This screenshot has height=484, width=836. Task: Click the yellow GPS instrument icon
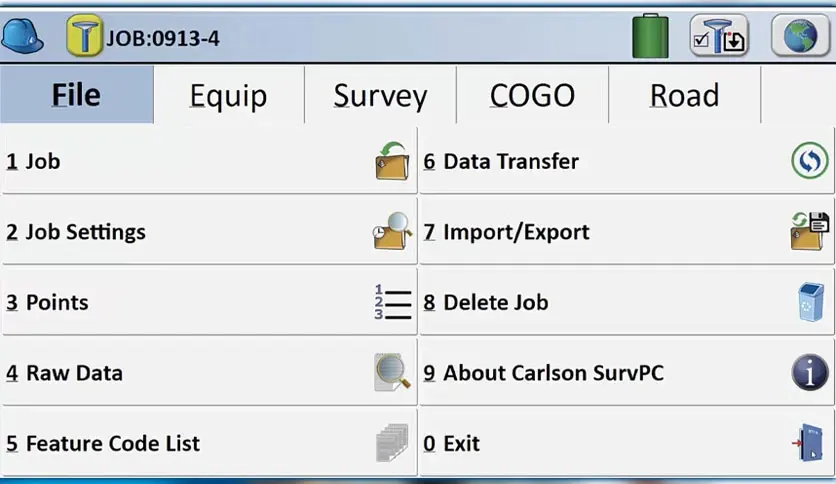[x=84, y=36]
